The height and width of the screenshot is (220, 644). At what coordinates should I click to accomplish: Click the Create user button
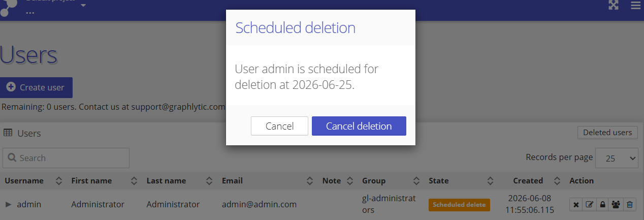(36, 87)
